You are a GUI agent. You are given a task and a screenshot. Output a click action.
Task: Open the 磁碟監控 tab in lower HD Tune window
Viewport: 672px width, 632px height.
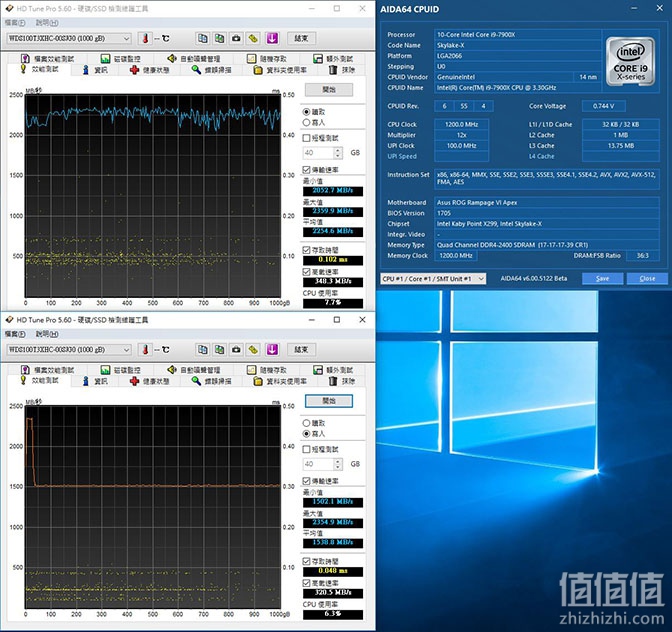coord(121,370)
